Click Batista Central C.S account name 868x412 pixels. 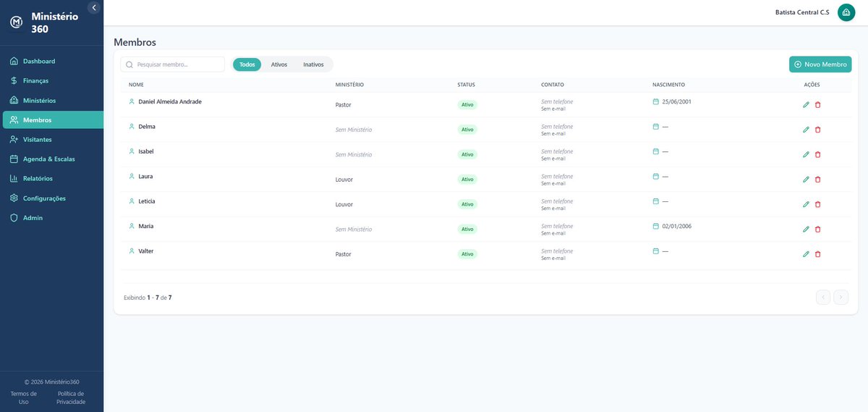802,12
